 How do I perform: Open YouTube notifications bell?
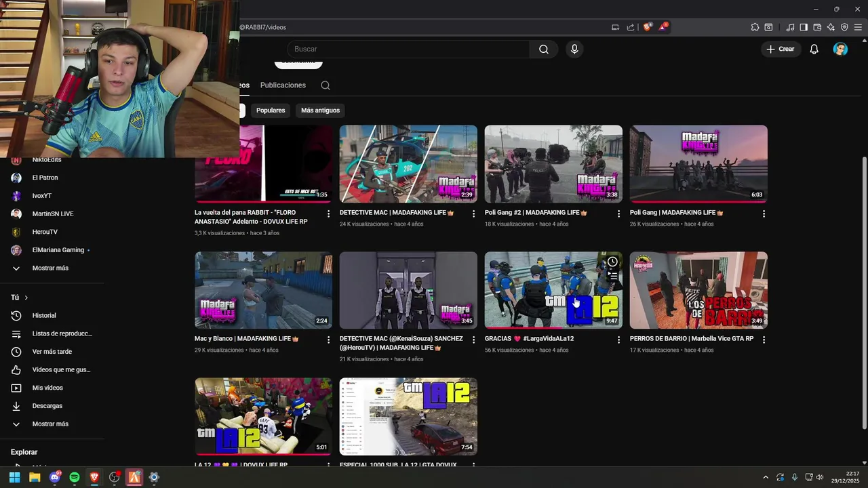pos(814,49)
